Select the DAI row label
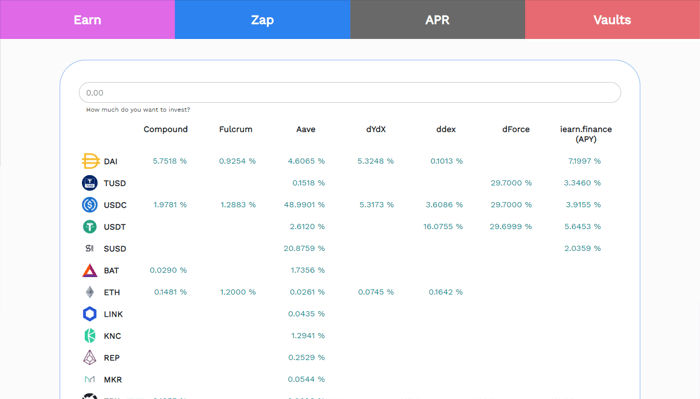 [x=111, y=162]
